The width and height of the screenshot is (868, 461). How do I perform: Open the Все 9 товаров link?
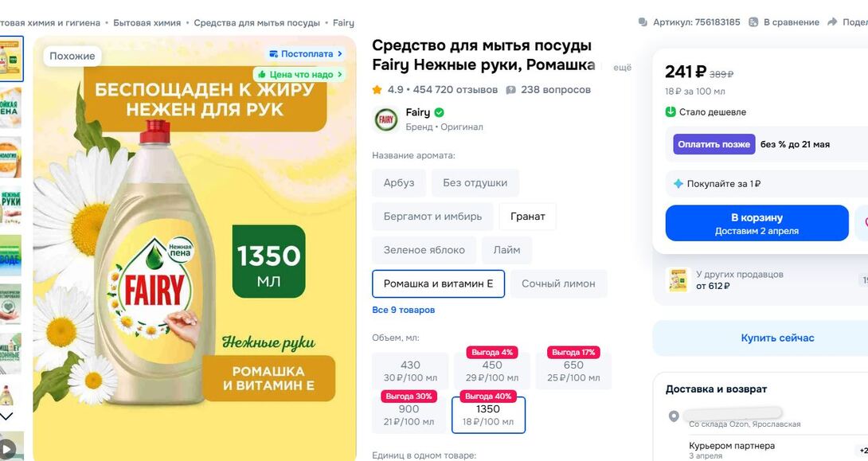[404, 310]
